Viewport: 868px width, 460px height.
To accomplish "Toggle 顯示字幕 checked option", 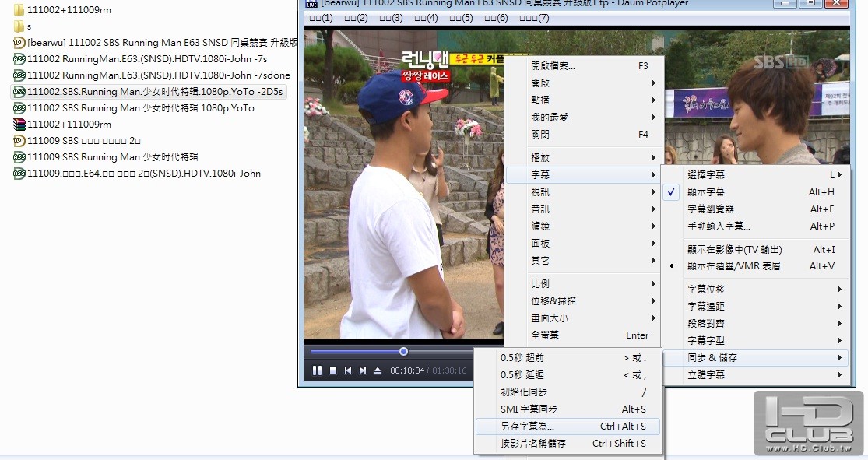I will click(x=755, y=191).
